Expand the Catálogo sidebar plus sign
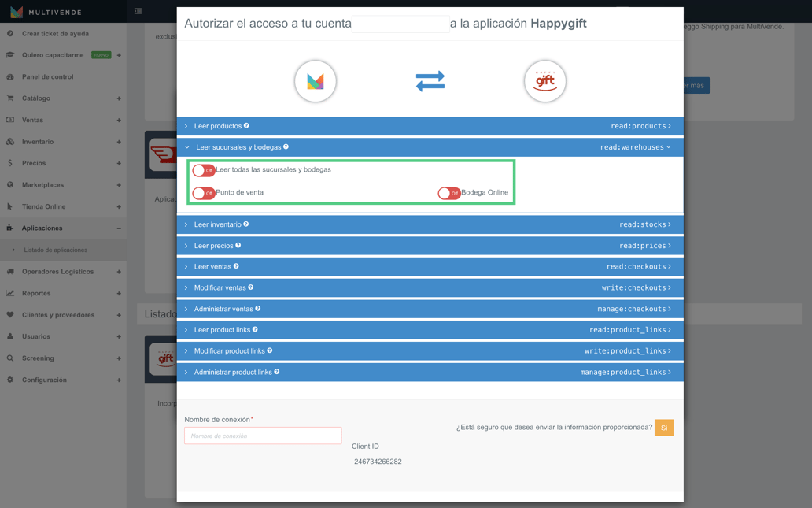This screenshot has width=812, height=508. 119,98
